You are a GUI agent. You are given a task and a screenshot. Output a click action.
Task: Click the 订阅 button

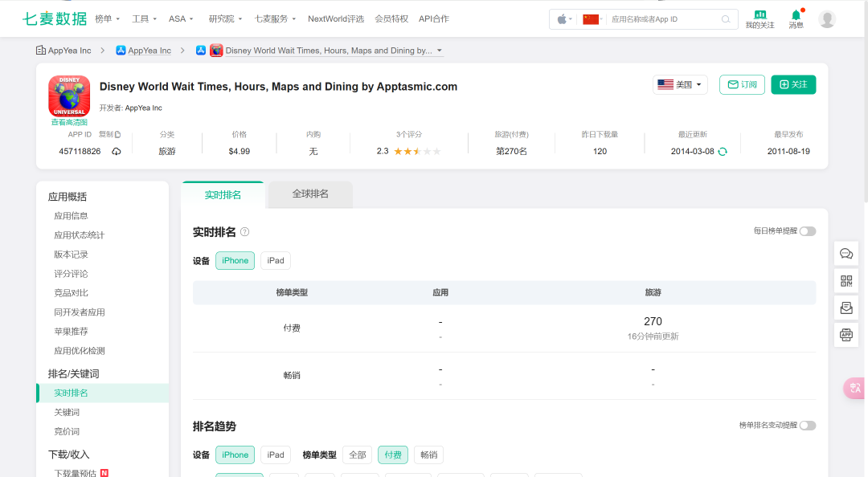coord(742,84)
